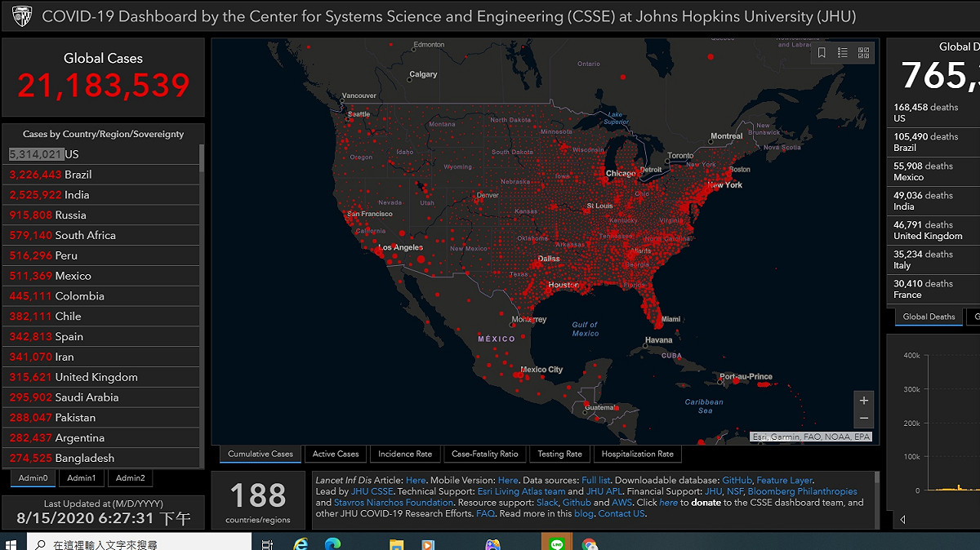Choose the '579,140 South Africa' row
This screenshot has height=550, width=980.
(x=100, y=235)
